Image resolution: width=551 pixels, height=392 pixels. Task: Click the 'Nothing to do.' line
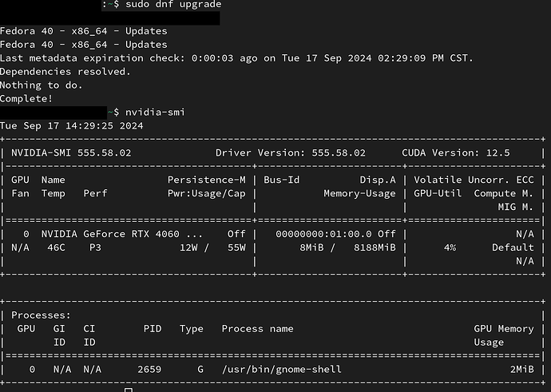point(41,85)
